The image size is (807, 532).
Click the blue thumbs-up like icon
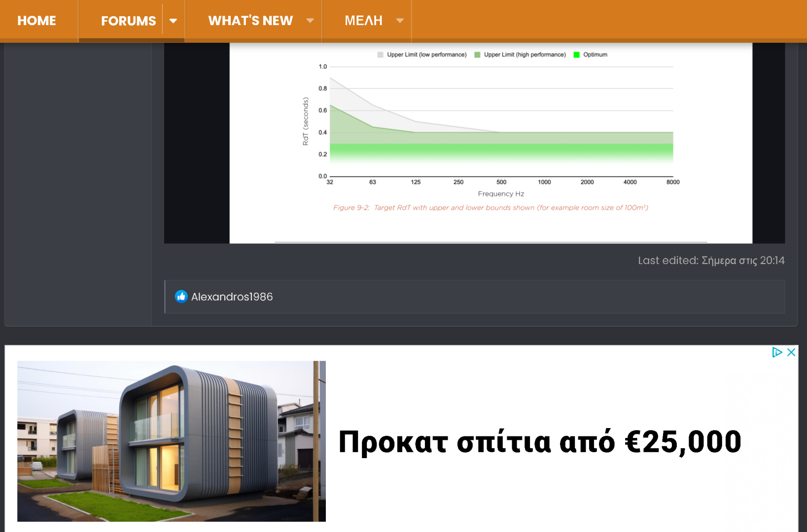[x=181, y=297]
